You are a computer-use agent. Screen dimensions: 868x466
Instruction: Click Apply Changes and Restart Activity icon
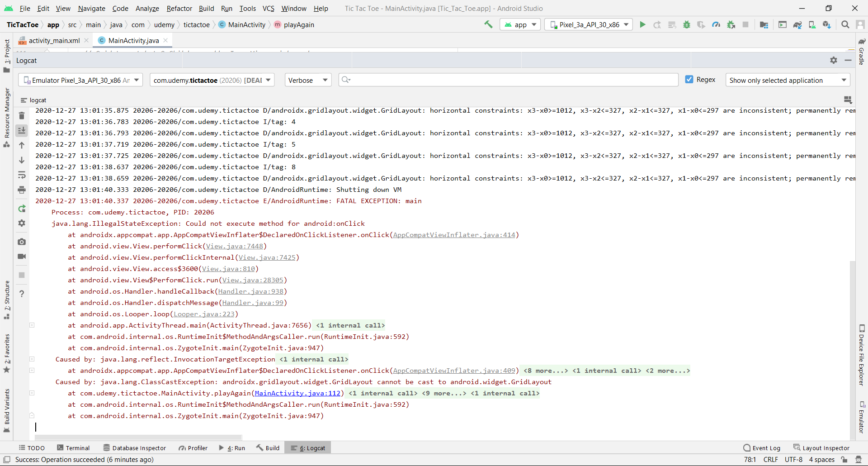click(657, 24)
